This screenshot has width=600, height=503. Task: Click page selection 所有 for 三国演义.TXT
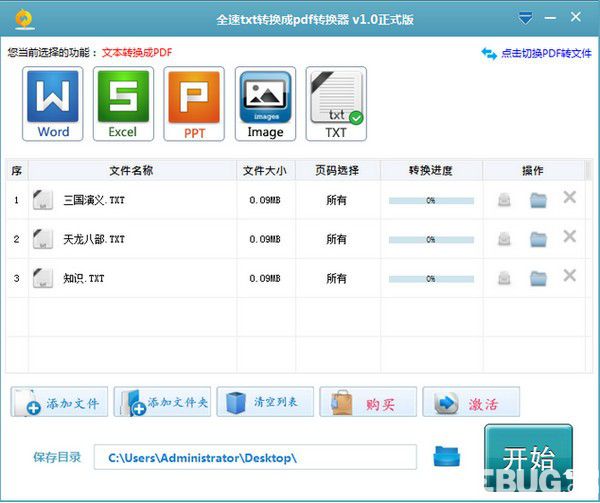click(336, 200)
